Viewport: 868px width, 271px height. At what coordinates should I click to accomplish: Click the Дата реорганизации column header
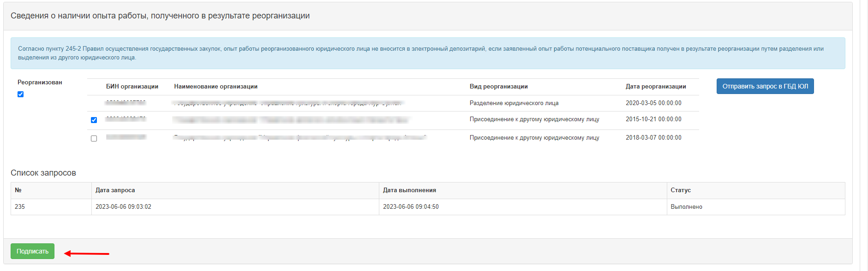pos(655,87)
